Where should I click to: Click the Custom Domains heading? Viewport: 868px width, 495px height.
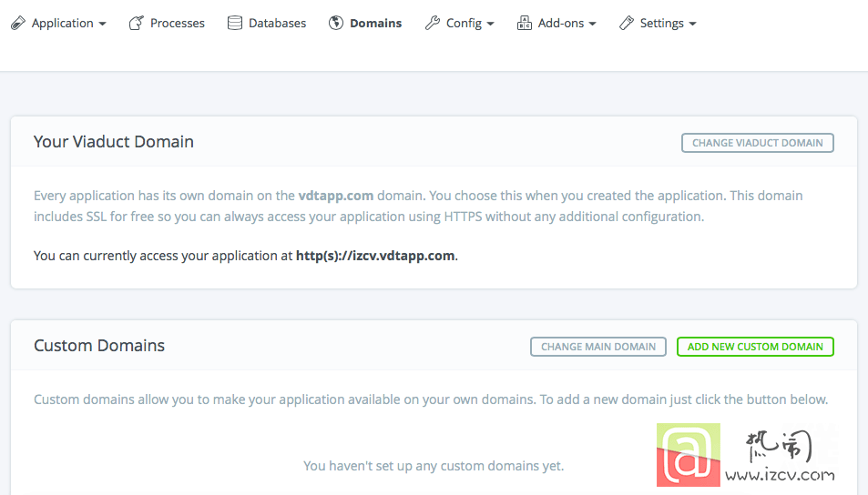click(x=99, y=346)
